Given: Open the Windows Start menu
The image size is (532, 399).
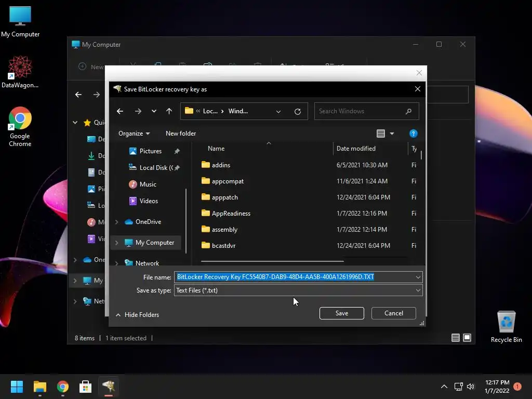Looking at the screenshot, I should click(x=17, y=387).
